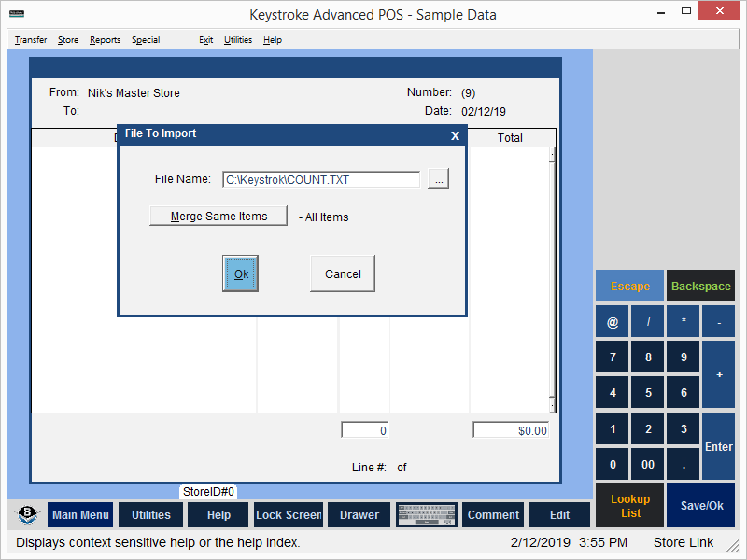Tap the slash key on keypad
This screenshot has height=560, width=747.
(648, 322)
